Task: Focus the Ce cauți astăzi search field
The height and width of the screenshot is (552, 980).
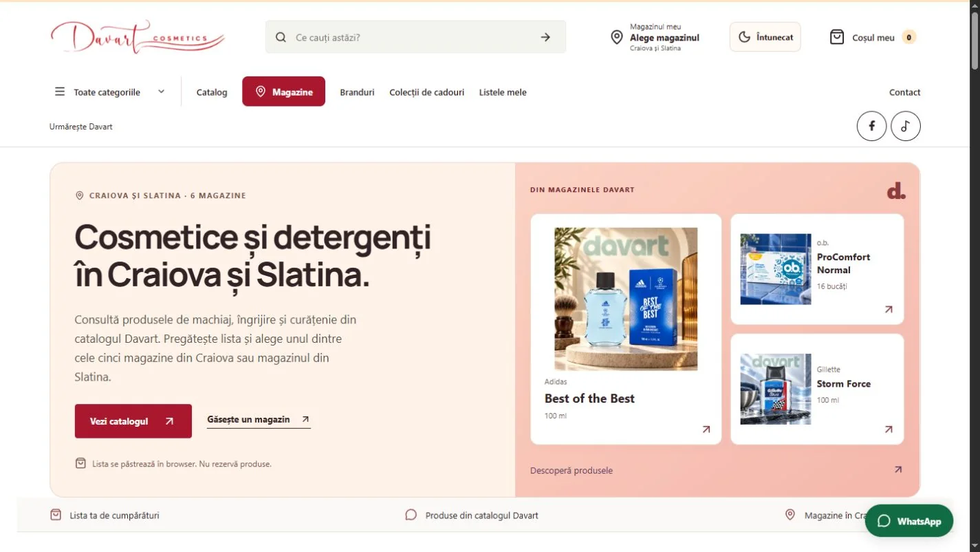Action: [x=415, y=37]
